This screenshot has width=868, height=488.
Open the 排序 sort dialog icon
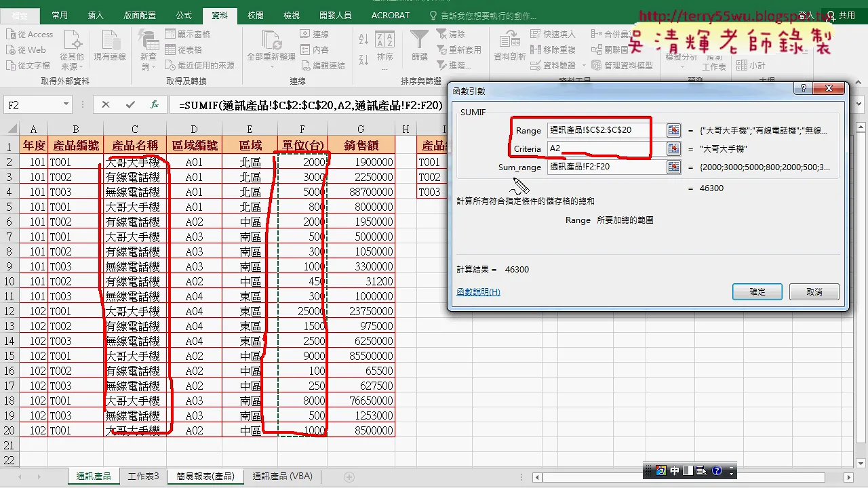click(x=385, y=46)
